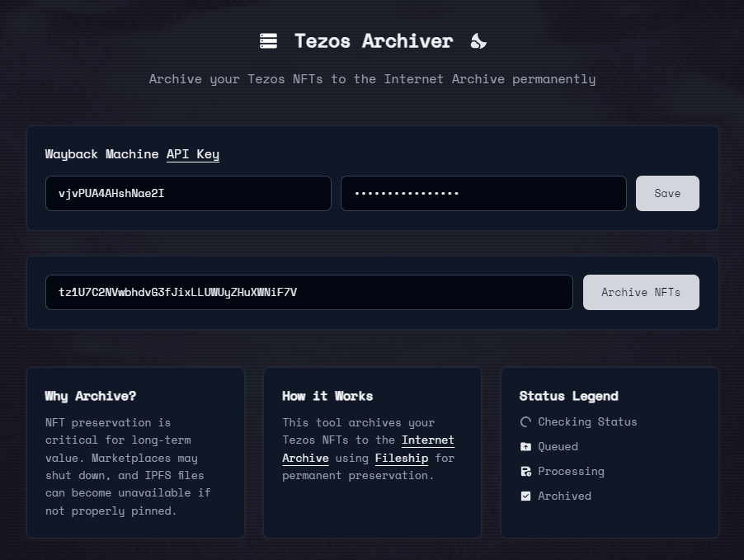This screenshot has width=744, height=560.
Task: Open the Fileship link
Action: (401, 458)
